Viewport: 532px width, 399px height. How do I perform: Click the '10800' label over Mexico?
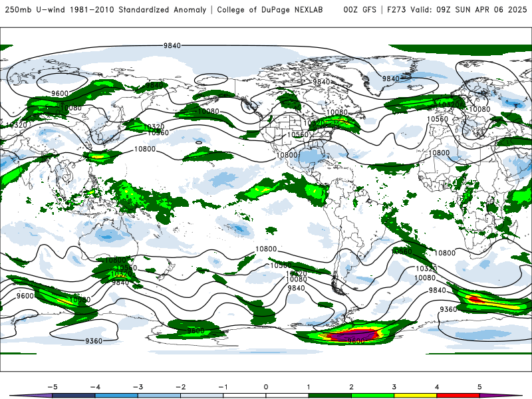tap(287, 155)
